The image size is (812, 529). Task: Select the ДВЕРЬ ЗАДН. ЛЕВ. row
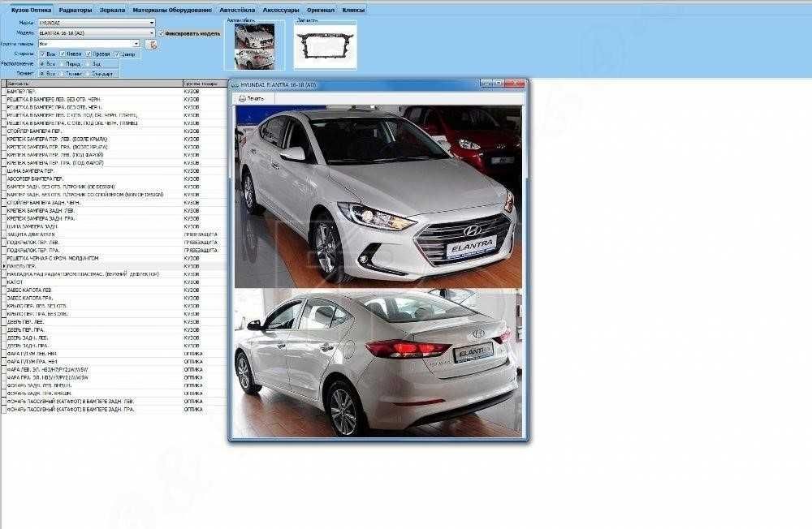coord(116,338)
